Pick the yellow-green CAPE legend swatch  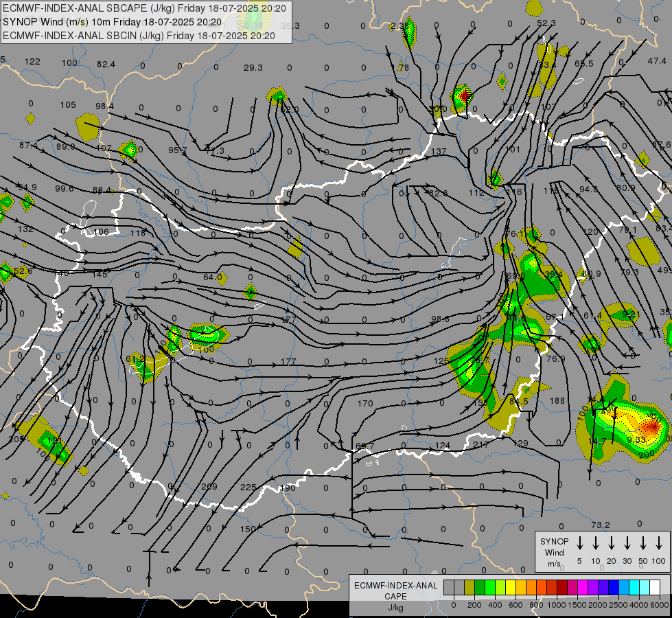(x=500, y=588)
